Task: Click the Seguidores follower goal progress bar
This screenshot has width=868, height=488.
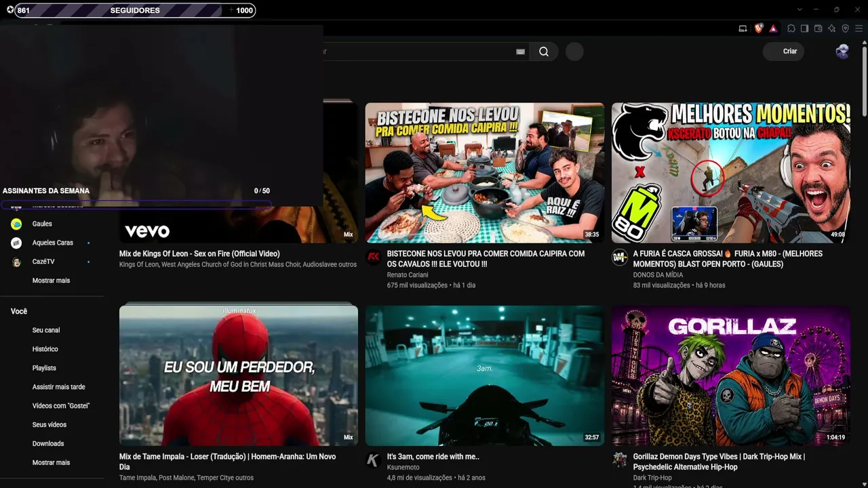Action: [x=135, y=10]
